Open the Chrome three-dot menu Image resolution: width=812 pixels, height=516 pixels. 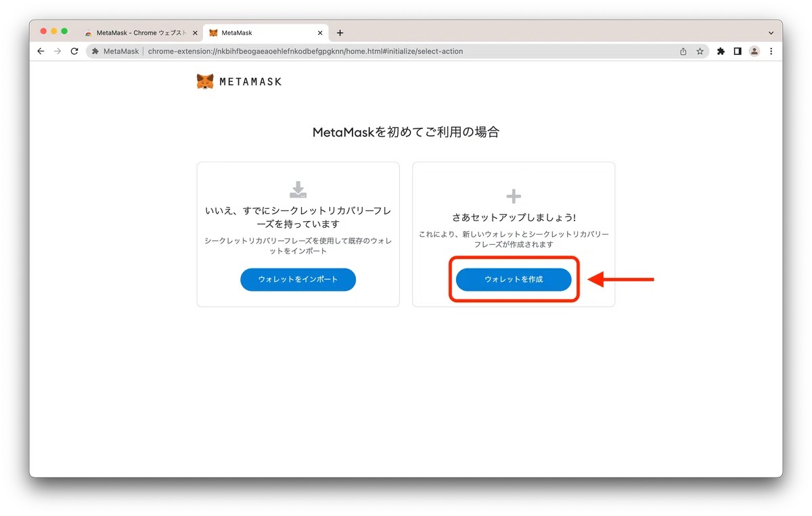coord(771,51)
